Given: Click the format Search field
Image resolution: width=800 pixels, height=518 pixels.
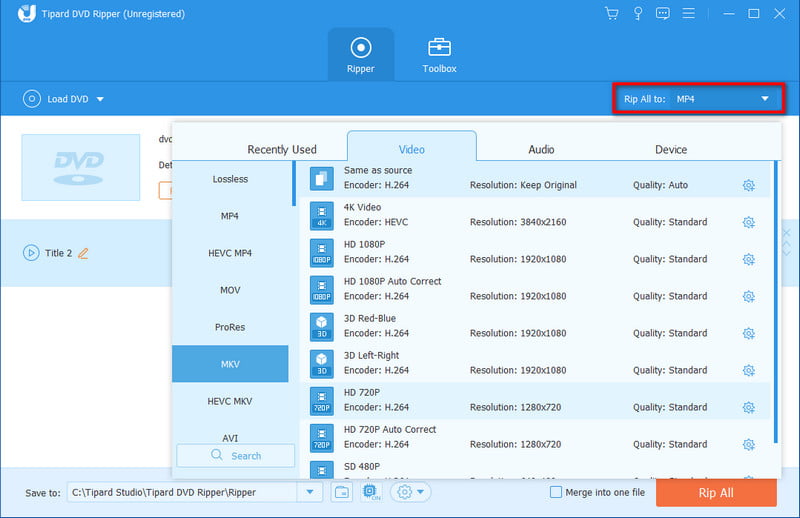Looking at the screenshot, I should point(236,455).
